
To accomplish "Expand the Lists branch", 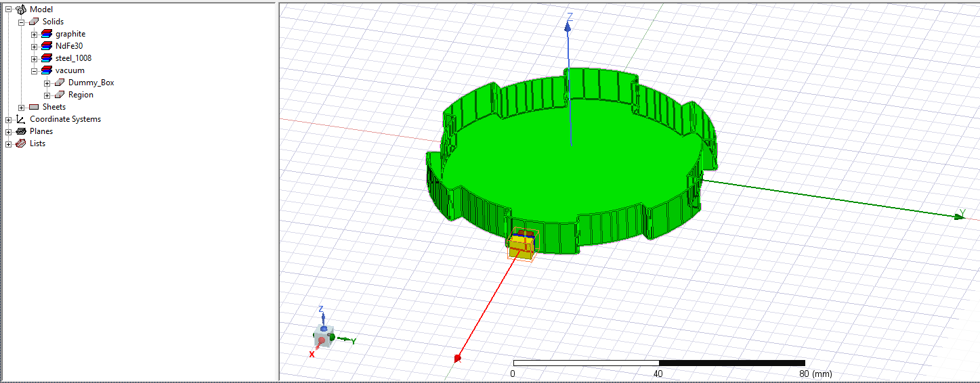I will [9, 143].
